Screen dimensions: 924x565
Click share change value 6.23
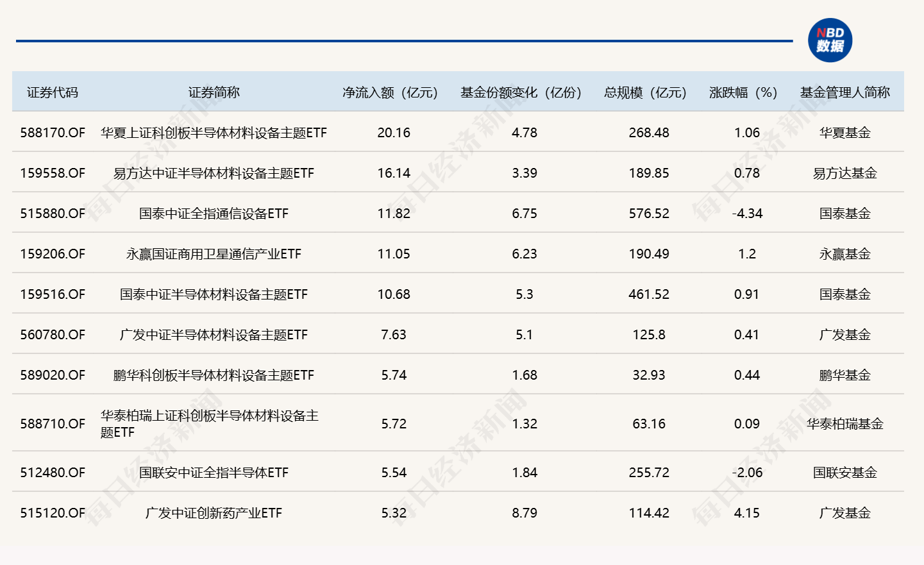click(x=525, y=254)
